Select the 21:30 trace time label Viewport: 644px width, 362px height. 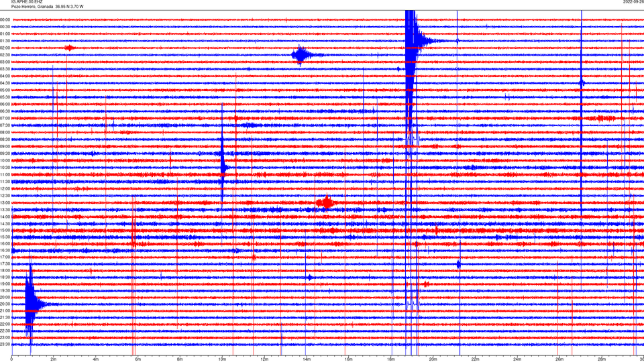coord(5,318)
